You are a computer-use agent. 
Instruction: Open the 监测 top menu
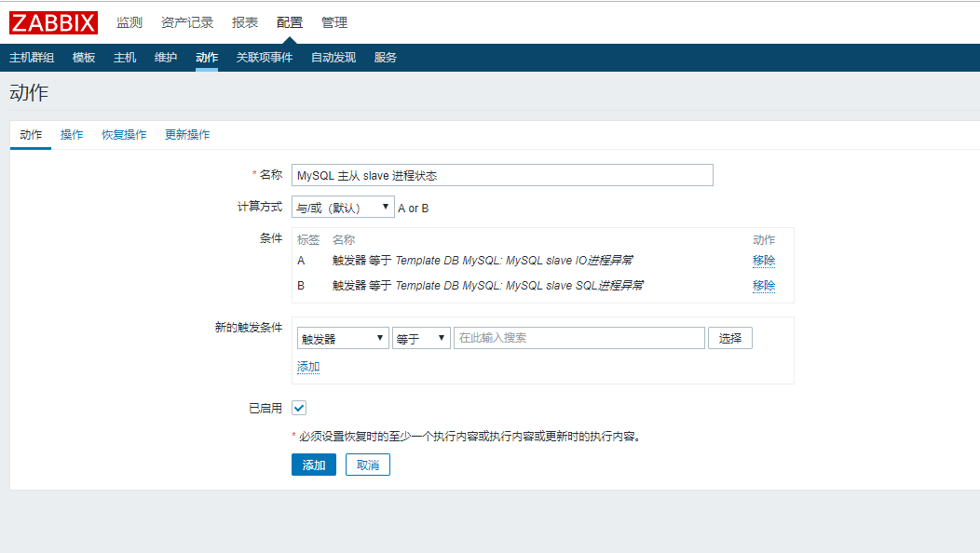point(129,22)
